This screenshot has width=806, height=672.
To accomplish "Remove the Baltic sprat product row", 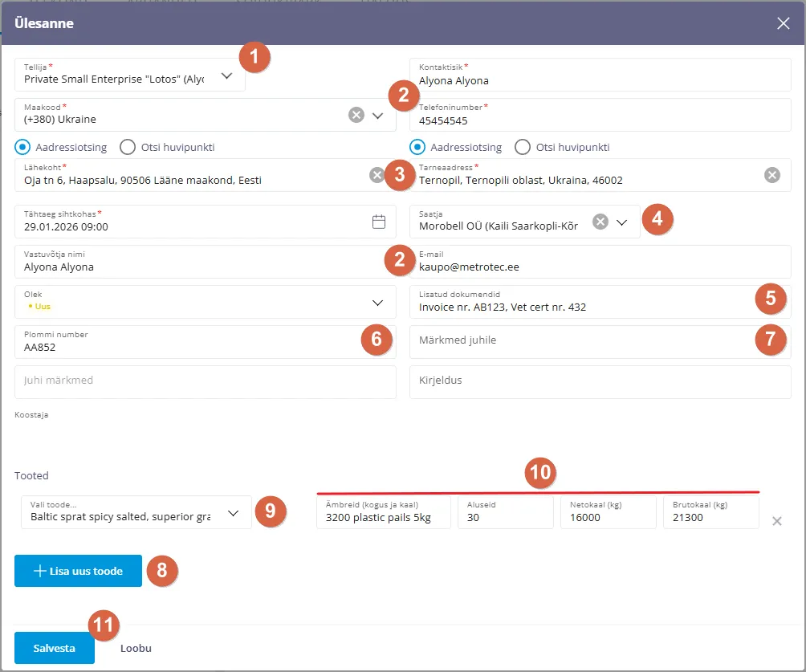I will pyautogui.click(x=776, y=521).
